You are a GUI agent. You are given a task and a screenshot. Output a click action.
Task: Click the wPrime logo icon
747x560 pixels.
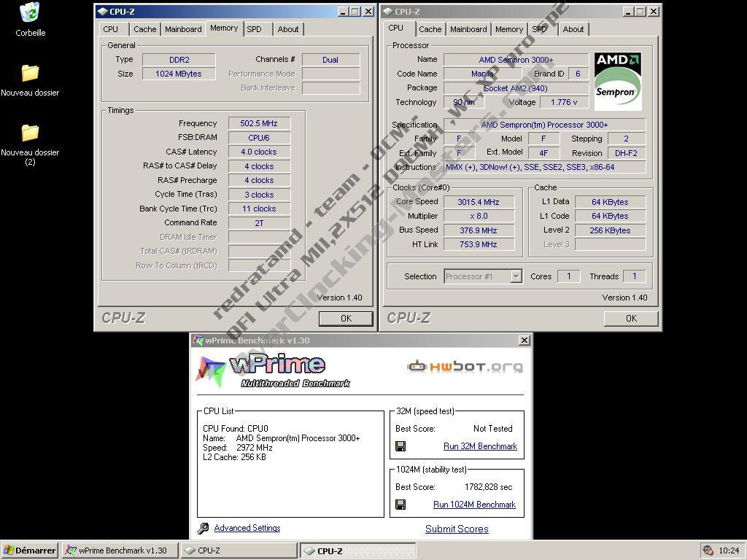[210, 371]
